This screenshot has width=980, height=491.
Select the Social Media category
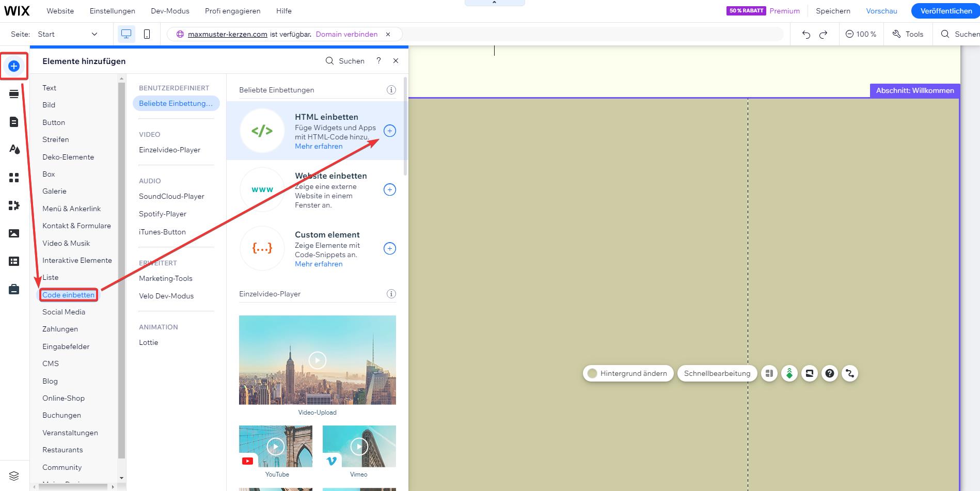click(64, 312)
